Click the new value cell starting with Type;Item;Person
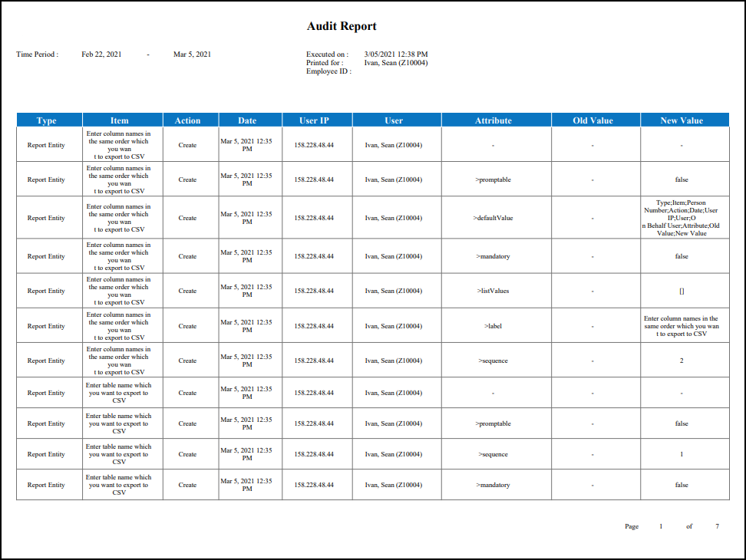Screen dimensions: 746x560 pos(682,218)
